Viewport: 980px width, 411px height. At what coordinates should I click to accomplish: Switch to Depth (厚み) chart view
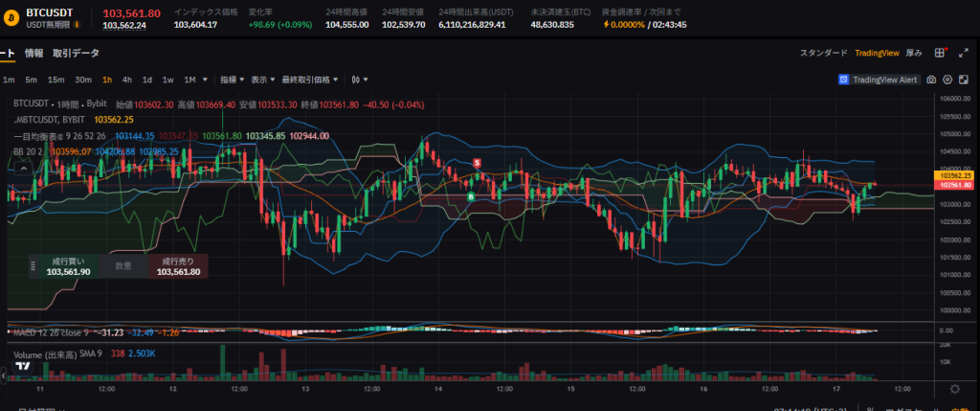(914, 54)
